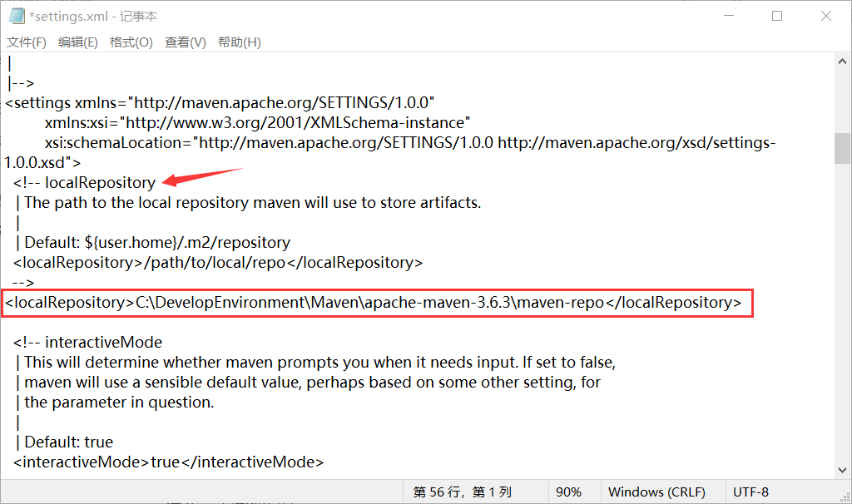Close the settings.xml Notepad window
Image resolution: width=852 pixels, height=504 pixels.
tap(826, 16)
